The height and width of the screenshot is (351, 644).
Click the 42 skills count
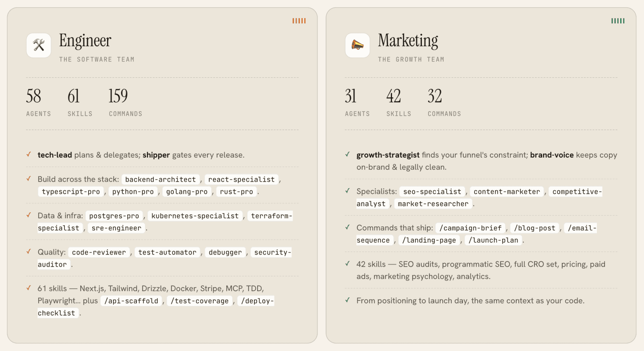[x=394, y=96]
